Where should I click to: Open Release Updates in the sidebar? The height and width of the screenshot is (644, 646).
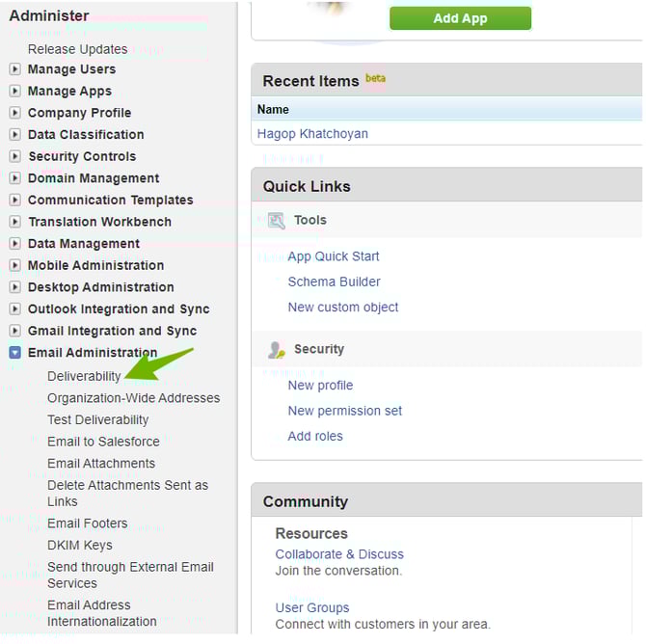[x=77, y=49]
